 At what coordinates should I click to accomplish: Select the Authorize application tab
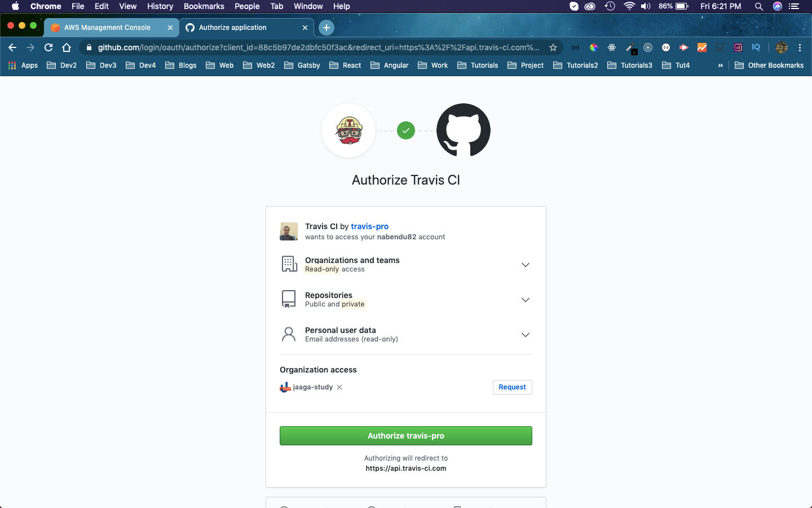247,27
